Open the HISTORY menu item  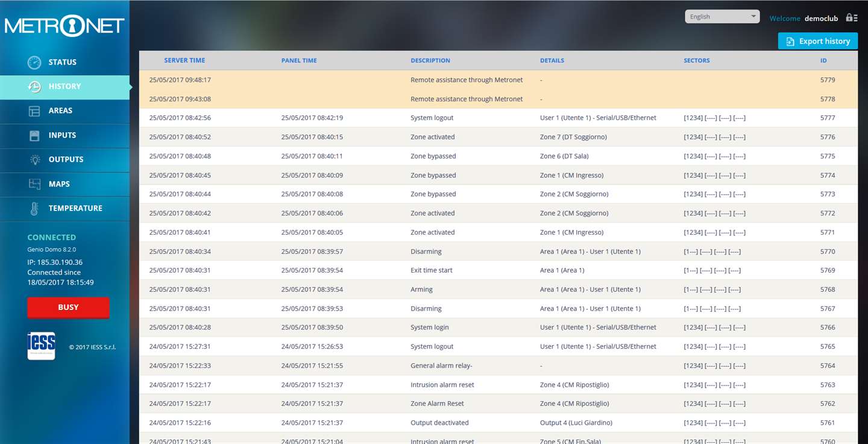coord(64,87)
